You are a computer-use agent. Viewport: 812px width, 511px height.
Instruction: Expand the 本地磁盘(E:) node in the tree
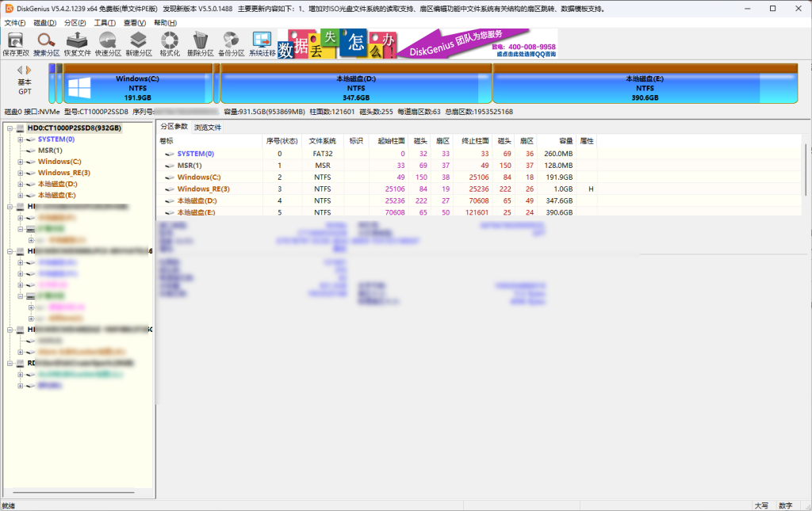(20, 196)
